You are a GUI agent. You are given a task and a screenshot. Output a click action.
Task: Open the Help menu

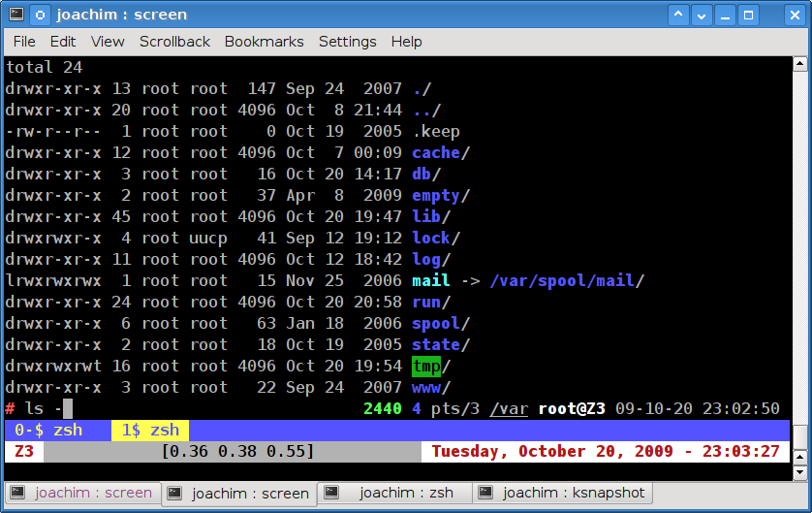click(x=406, y=42)
